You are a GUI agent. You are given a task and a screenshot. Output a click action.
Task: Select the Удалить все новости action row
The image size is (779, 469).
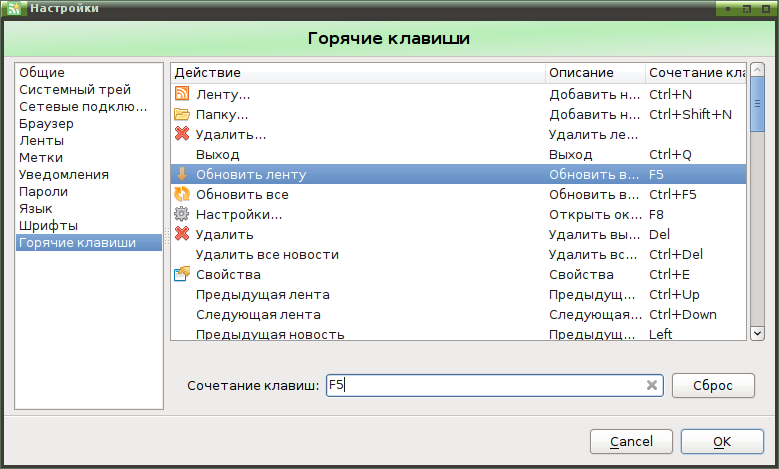(x=459, y=254)
